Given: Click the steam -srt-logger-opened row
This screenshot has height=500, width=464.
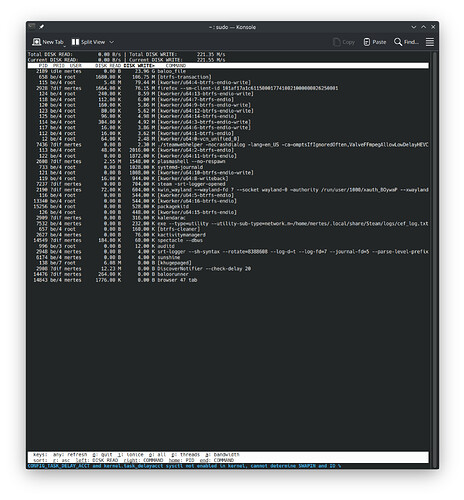Looking at the screenshot, I should click(228, 184).
